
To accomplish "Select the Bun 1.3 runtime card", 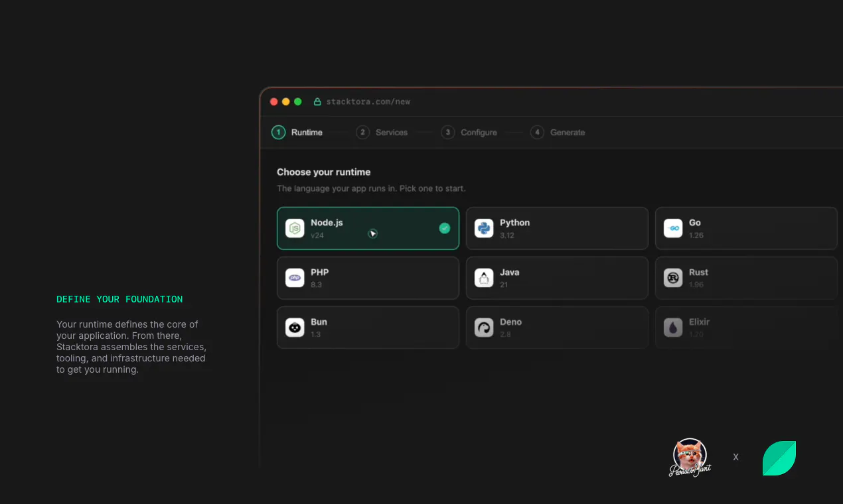I will click(368, 328).
